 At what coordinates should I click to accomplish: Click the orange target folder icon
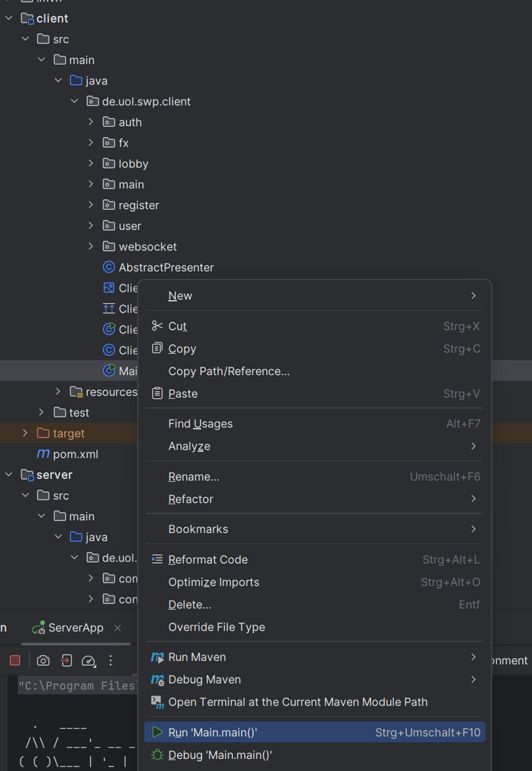[43, 433]
